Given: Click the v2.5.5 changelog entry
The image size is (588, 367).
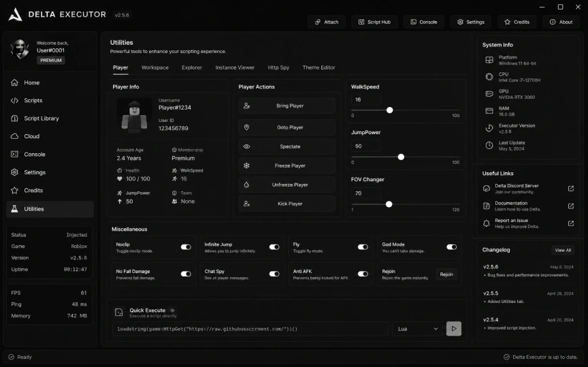Looking at the screenshot, I should pyautogui.click(x=528, y=297).
